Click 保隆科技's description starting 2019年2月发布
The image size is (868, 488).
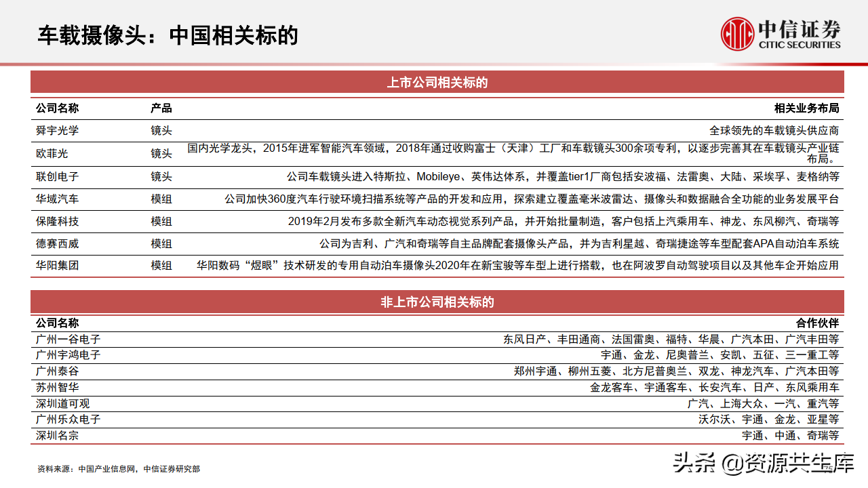tap(564, 221)
